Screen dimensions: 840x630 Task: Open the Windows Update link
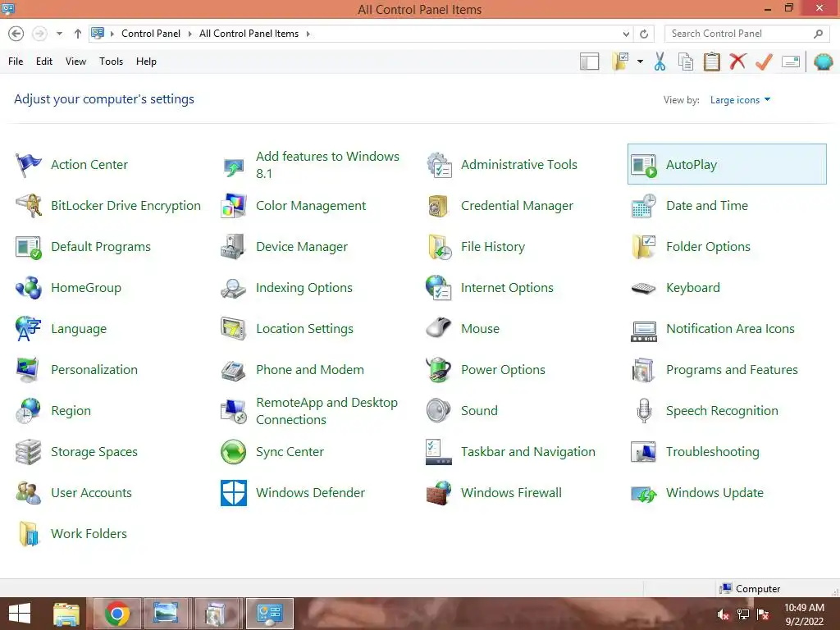(x=714, y=493)
